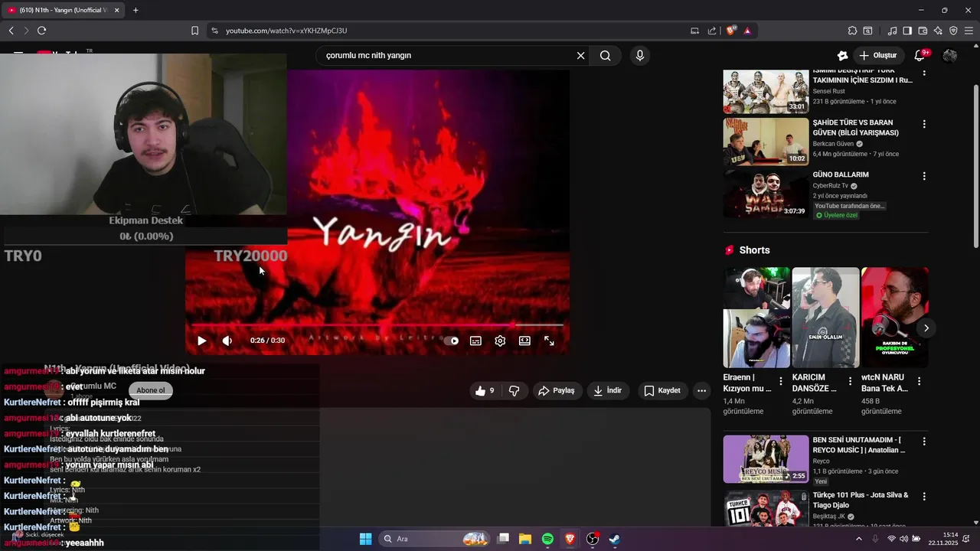Screen dimensions: 980x551
Task: Show hidden system tray icons
Action: click(x=858, y=539)
